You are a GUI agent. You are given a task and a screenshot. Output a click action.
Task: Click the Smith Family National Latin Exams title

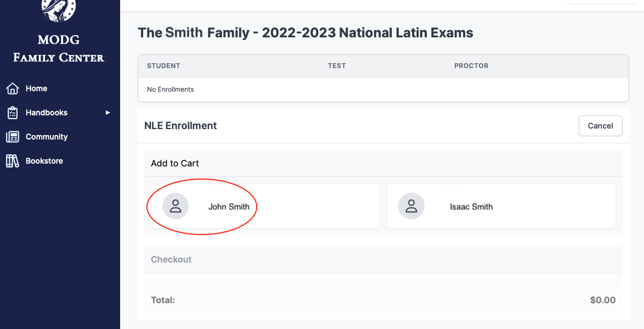point(306,32)
